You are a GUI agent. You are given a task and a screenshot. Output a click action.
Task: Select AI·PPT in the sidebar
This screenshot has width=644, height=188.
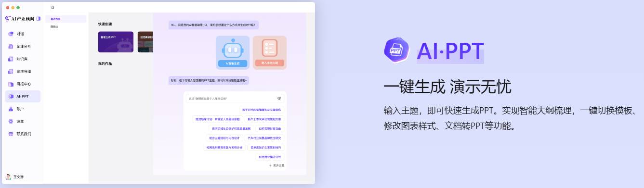pos(23,96)
